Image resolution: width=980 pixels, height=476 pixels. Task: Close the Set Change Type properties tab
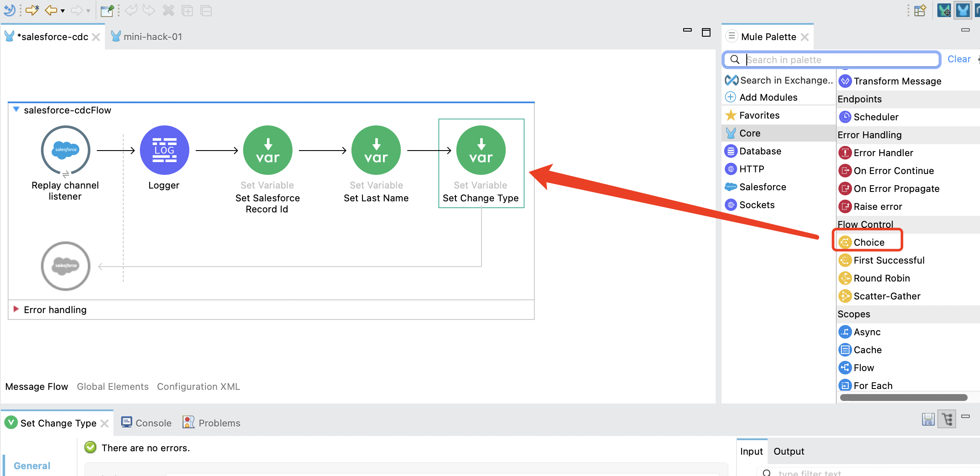tap(104, 423)
